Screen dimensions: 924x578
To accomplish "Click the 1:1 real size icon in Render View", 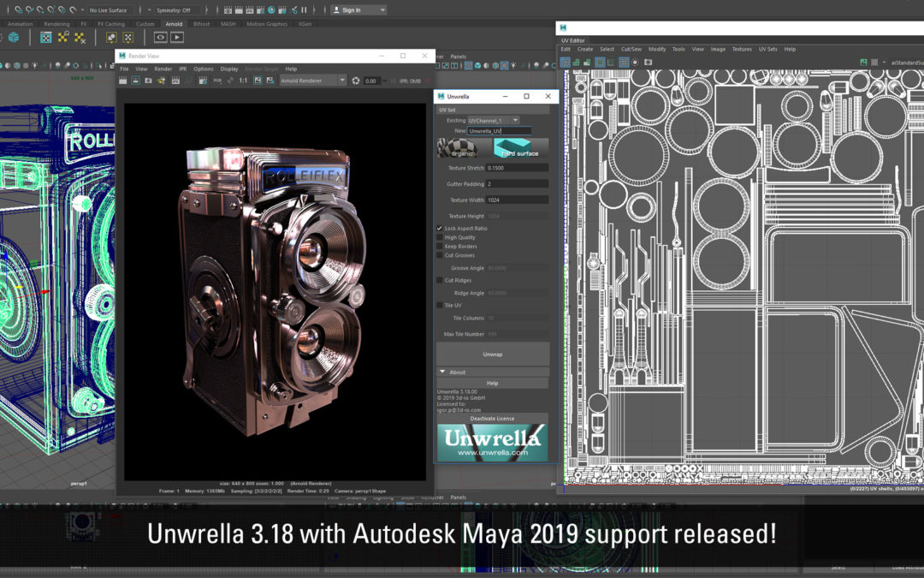I will pyautogui.click(x=243, y=80).
